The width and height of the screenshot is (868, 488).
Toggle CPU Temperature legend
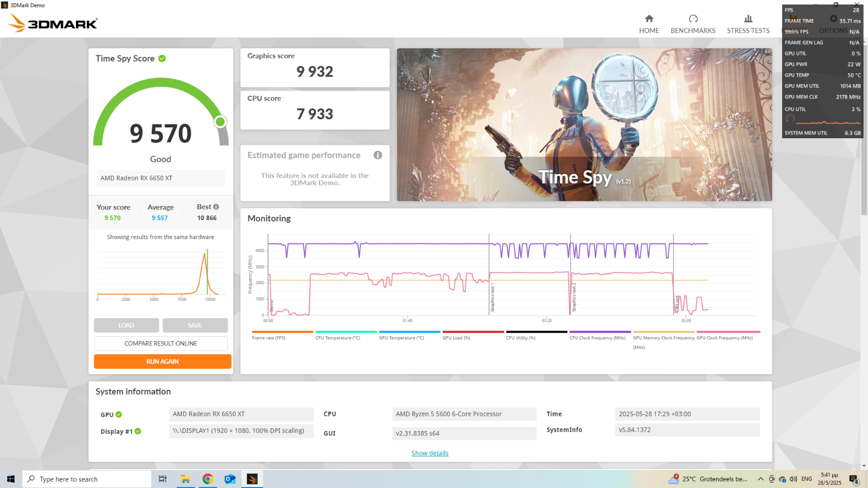click(346, 335)
